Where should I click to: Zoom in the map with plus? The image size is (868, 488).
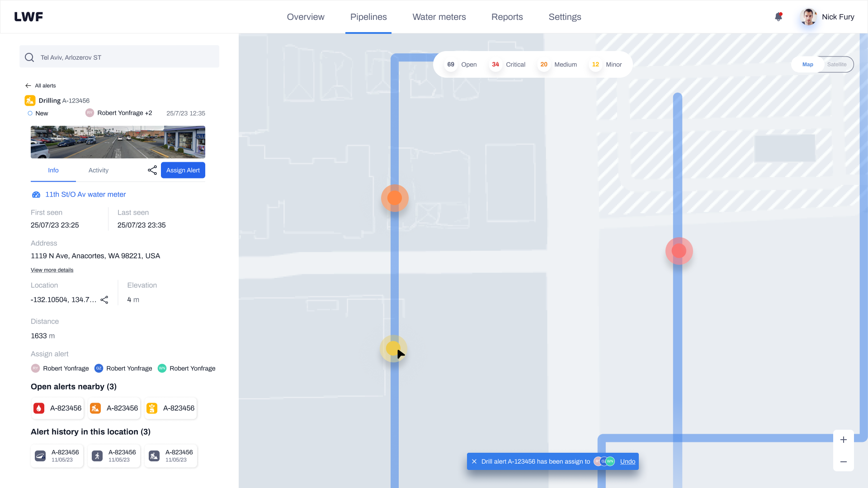(x=844, y=440)
